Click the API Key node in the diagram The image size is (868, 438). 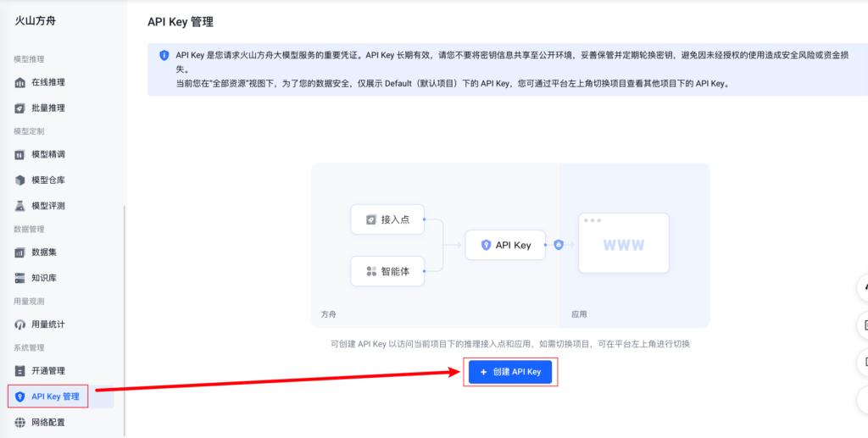[505, 245]
